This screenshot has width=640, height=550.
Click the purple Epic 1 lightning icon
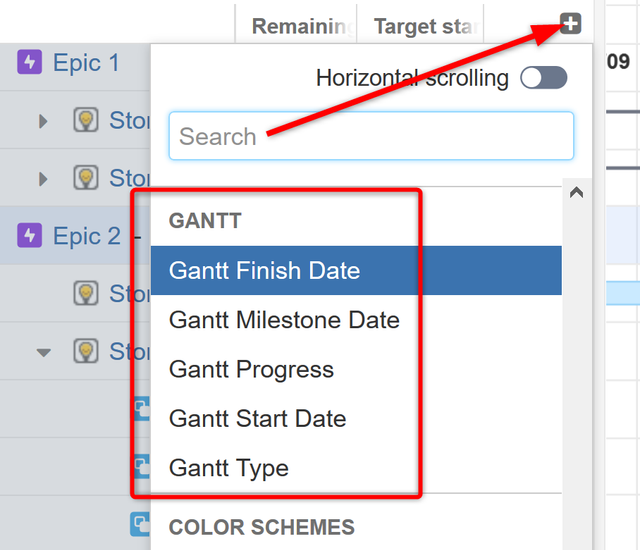click(x=29, y=63)
